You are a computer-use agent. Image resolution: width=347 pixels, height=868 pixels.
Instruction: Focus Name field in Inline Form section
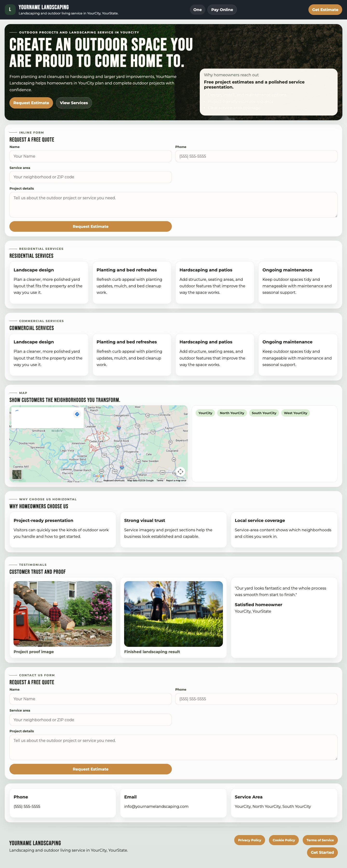click(90, 156)
